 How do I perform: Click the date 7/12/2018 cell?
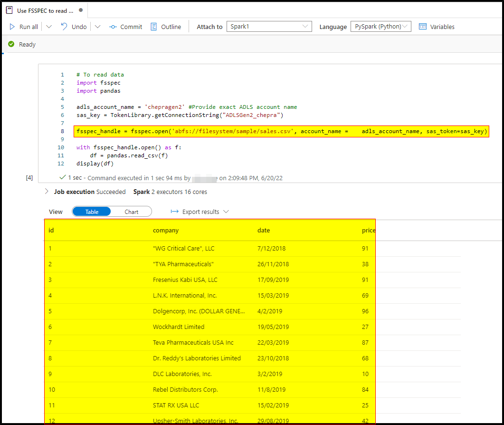[x=271, y=248]
